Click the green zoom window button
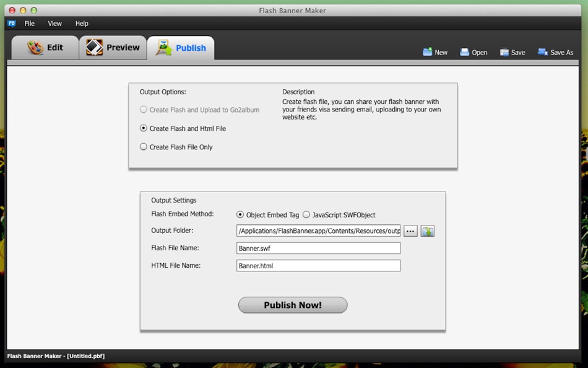The height and width of the screenshot is (368, 588). [34, 11]
